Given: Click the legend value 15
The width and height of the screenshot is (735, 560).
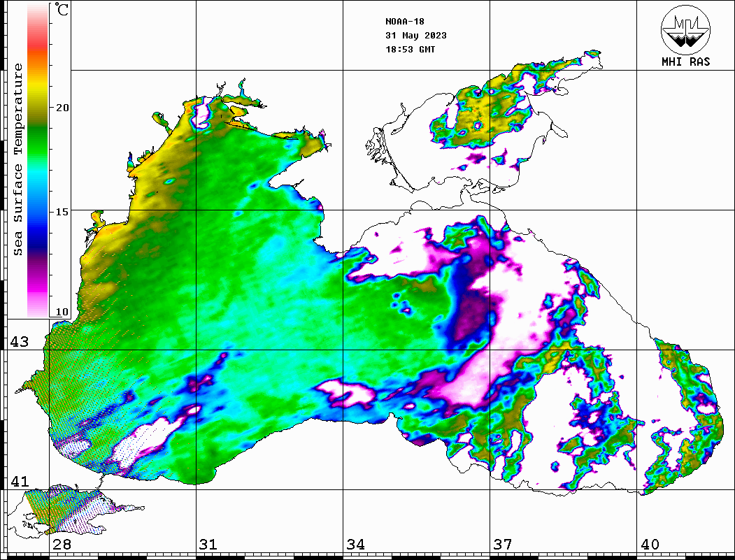Looking at the screenshot, I should [62, 212].
